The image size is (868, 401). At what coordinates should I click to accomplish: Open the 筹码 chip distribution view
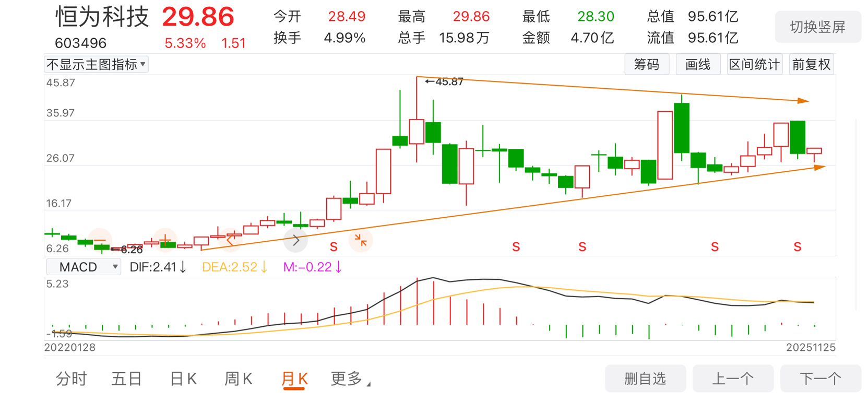[x=647, y=64]
